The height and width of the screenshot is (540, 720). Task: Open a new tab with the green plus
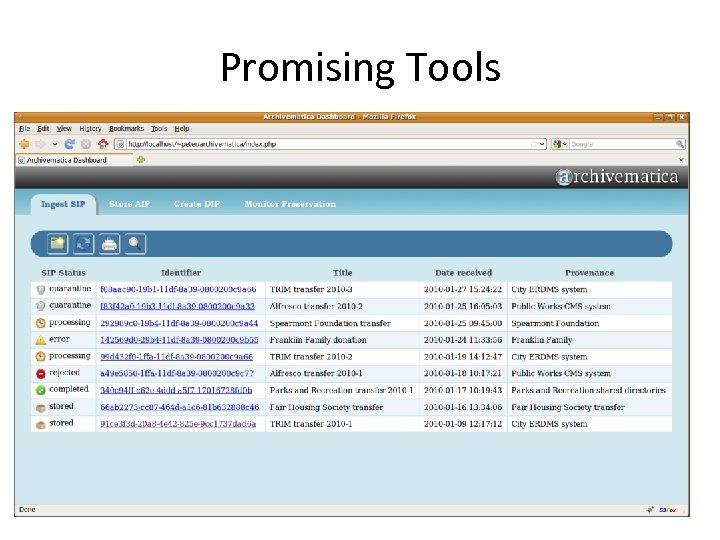(141, 159)
